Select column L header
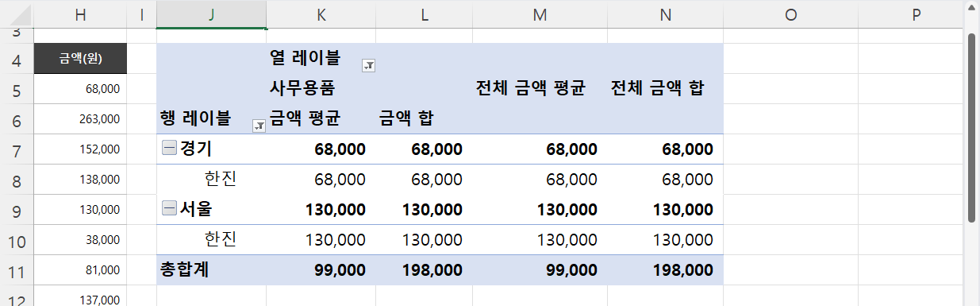This screenshot has width=980, height=306. tap(424, 14)
